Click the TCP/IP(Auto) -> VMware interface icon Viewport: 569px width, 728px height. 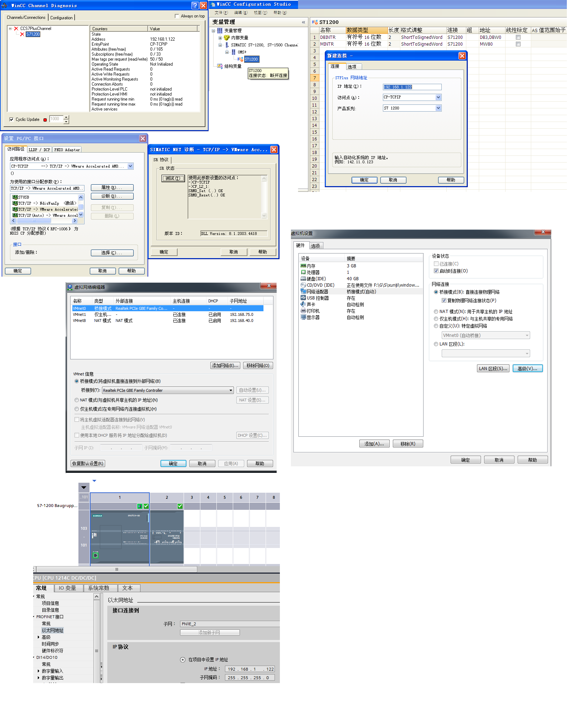pyautogui.click(x=15, y=215)
